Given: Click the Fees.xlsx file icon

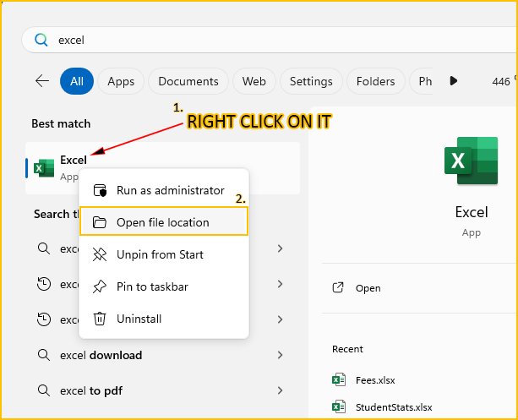Looking at the screenshot, I should click(x=339, y=379).
